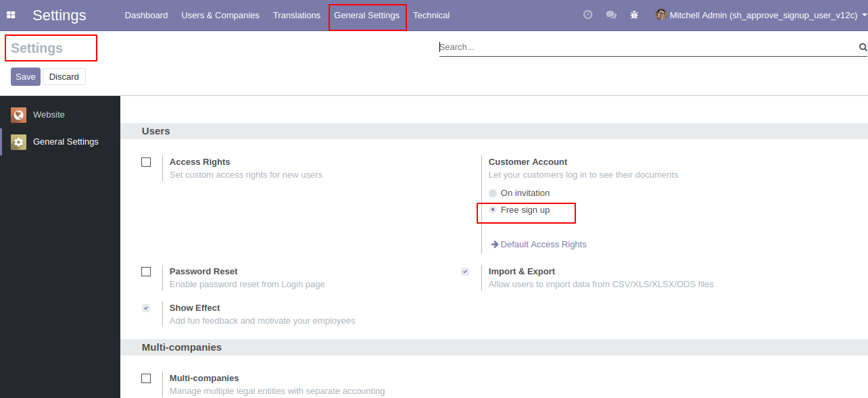Image resolution: width=868 pixels, height=398 pixels.
Task: Select General Settings in the left sidebar
Action: tap(60, 142)
